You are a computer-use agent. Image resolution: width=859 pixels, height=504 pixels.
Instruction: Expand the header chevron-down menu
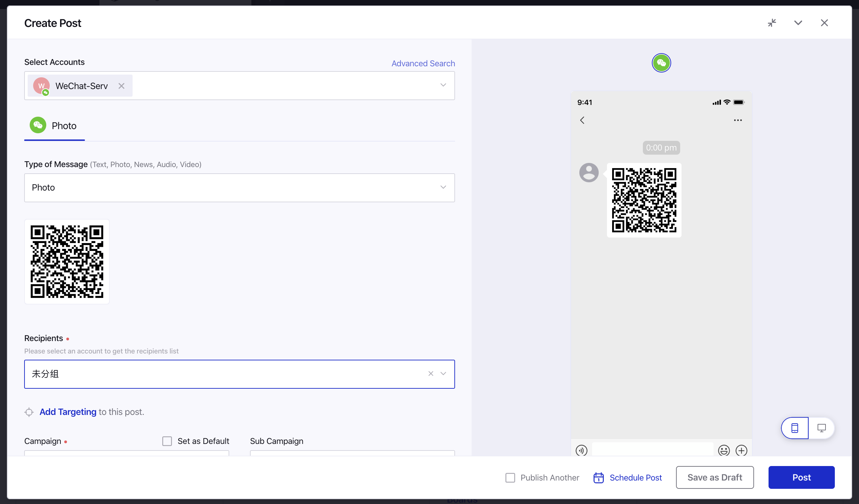tap(798, 23)
